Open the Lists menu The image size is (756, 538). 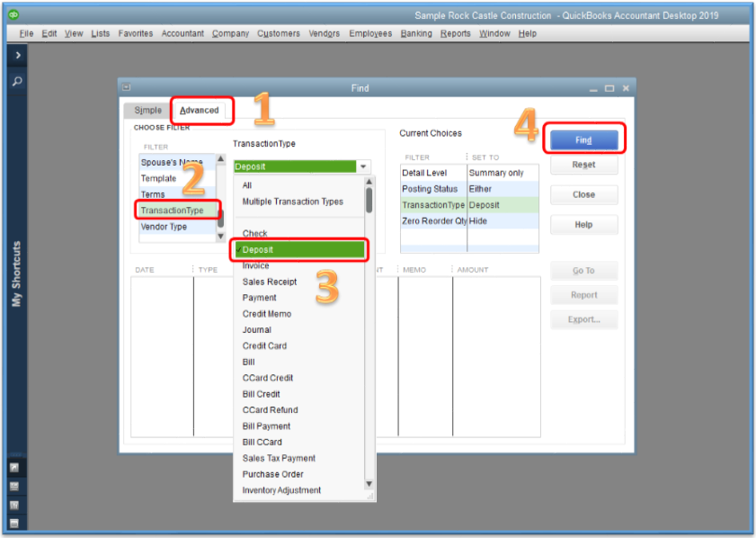coord(101,33)
